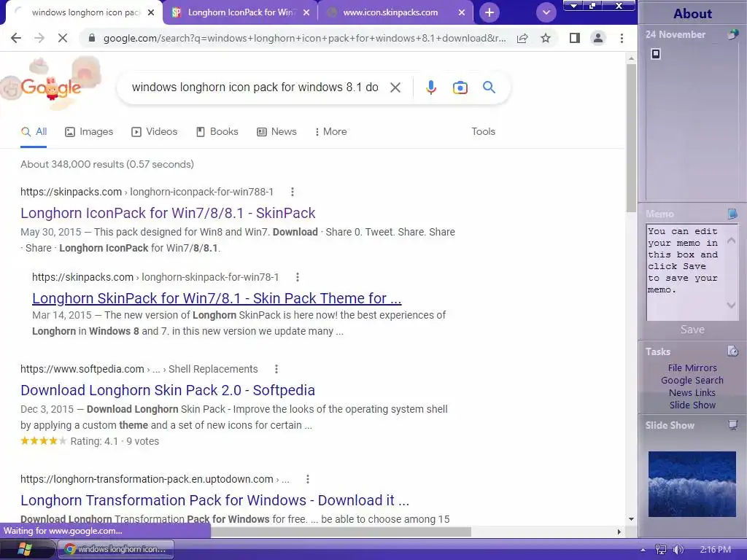This screenshot has width=747, height=560.
Task: Click the address bar URL text
Action: [x=304, y=38]
